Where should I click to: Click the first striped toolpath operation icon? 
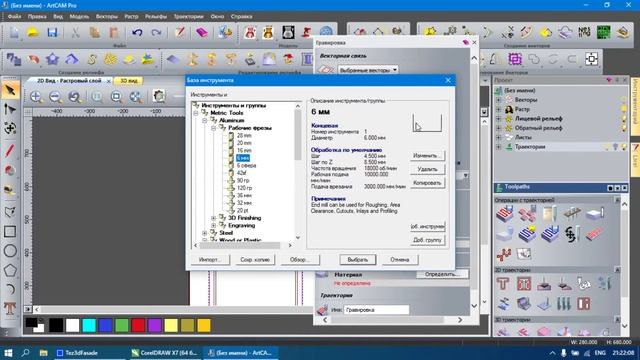pos(504,213)
